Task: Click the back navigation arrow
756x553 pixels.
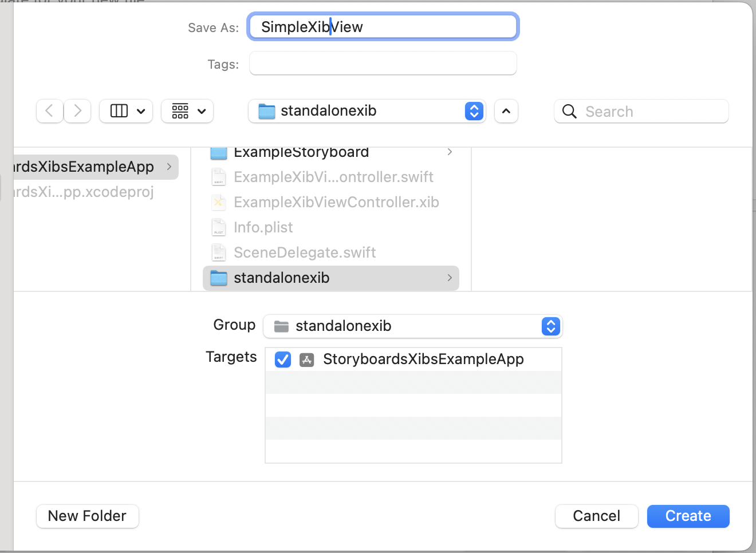Action: (x=50, y=111)
